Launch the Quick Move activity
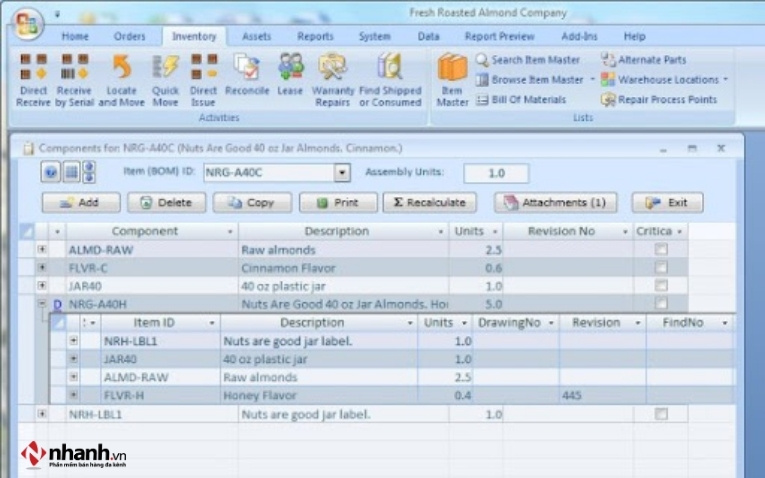Screen dimensions: 765x478 (x=165, y=80)
